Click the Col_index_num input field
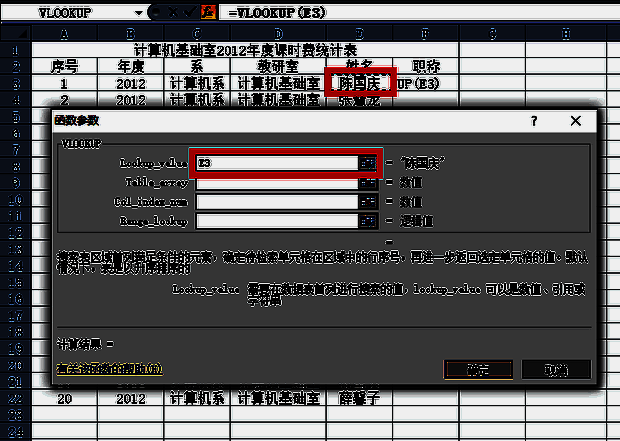 click(x=276, y=201)
